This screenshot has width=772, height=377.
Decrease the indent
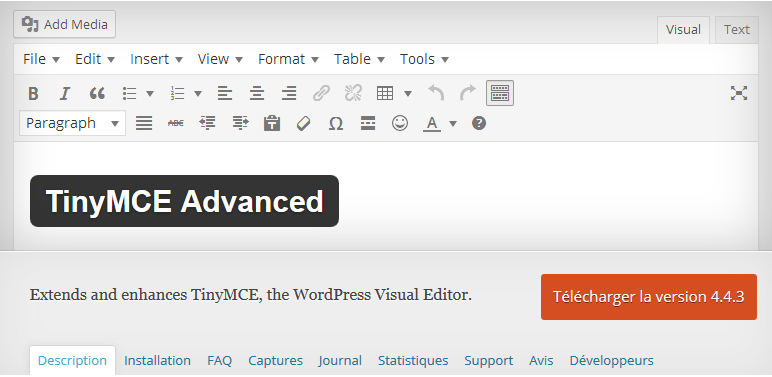208,123
